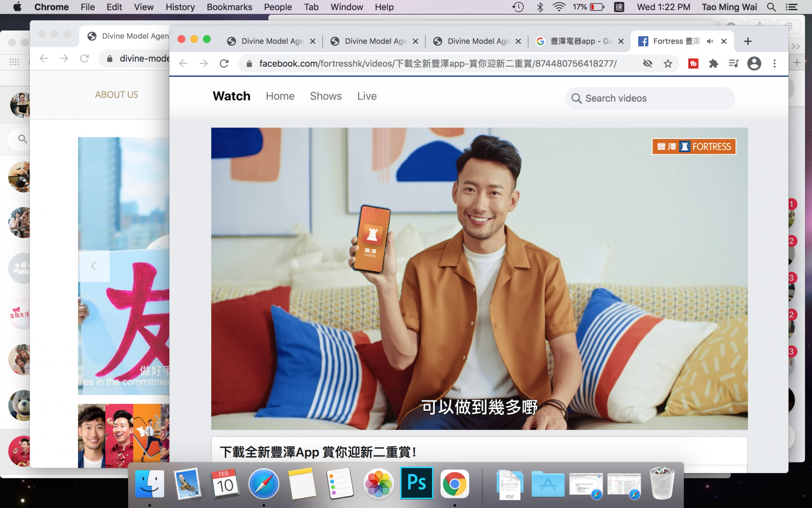Open Chrome three-dot menu

774,63
